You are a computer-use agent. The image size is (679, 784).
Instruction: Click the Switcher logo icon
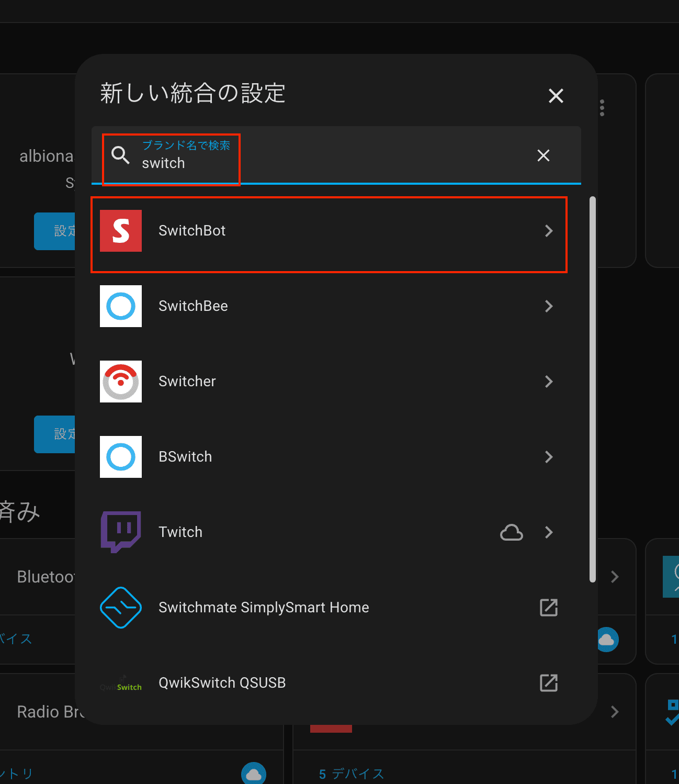121,382
